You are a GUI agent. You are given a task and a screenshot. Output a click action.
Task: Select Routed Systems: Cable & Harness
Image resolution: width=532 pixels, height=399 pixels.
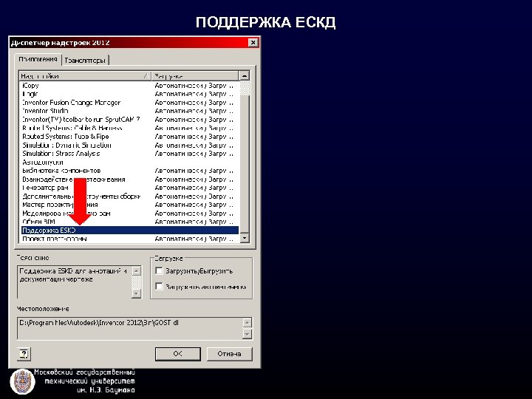[x=129, y=128]
